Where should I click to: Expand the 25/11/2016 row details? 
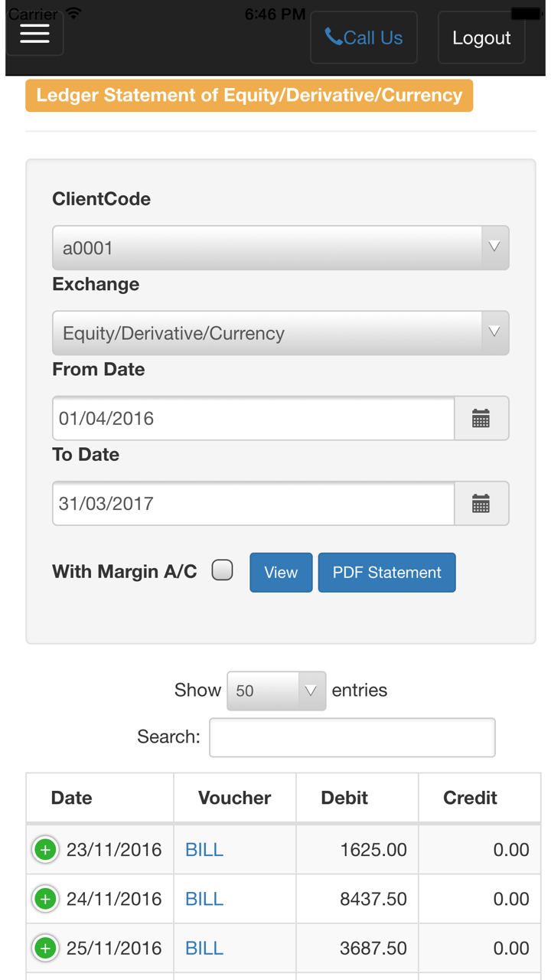coord(45,949)
